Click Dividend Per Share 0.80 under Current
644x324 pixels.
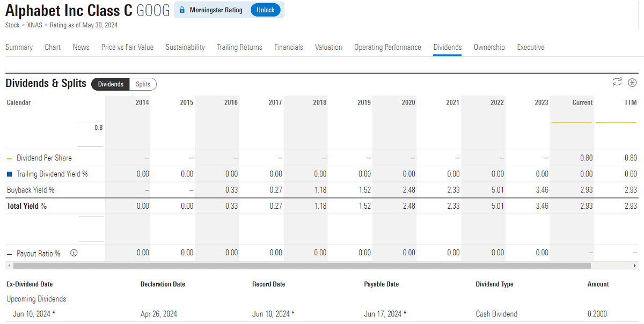coord(587,158)
